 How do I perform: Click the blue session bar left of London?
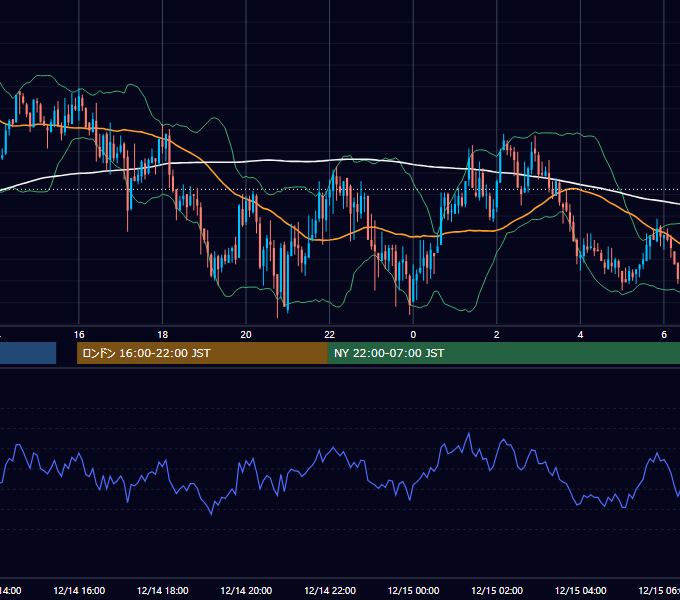point(28,353)
